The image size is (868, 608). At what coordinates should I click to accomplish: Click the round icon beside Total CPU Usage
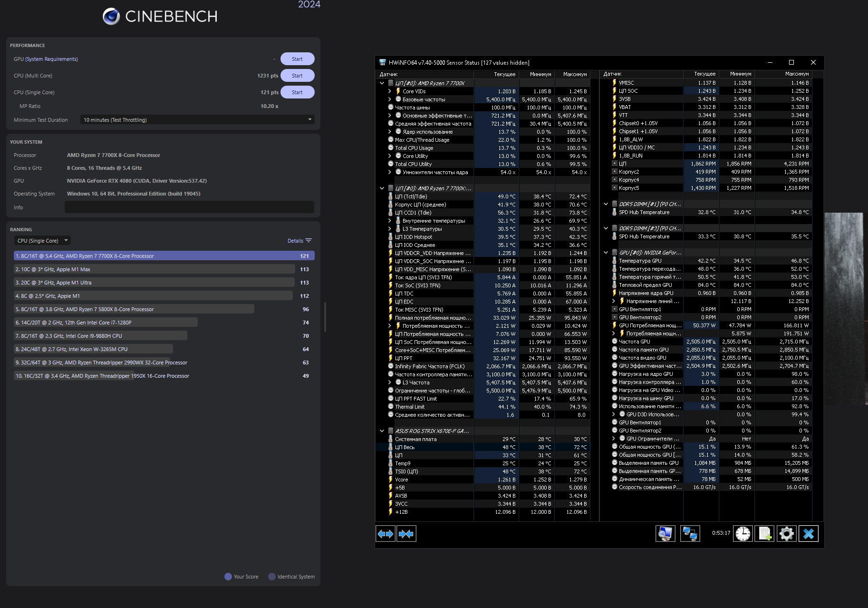391,148
